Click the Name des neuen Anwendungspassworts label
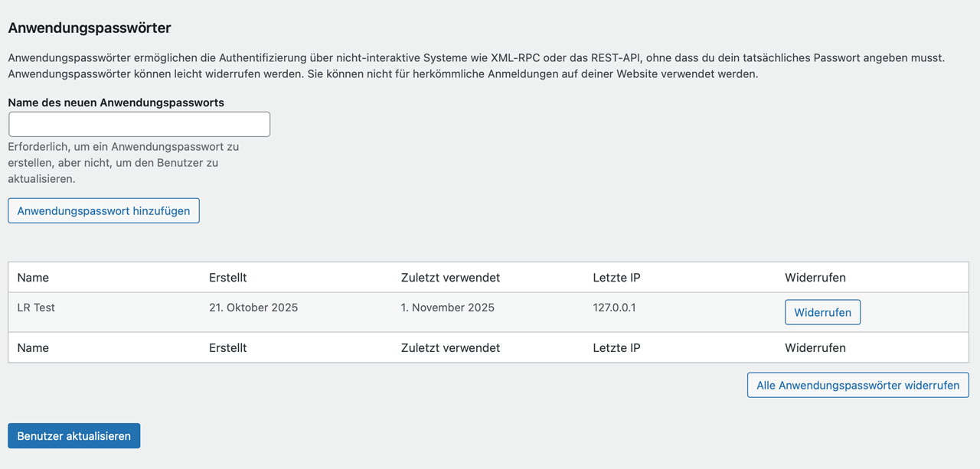This screenshot has height=469, width=980. click(116, 102)
